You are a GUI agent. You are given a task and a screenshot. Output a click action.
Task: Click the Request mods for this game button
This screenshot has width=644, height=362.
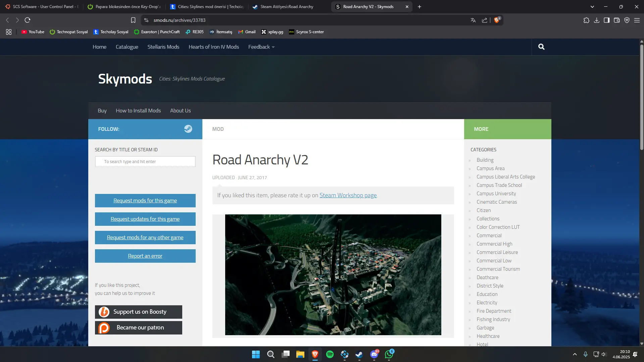pyautogui.click(x=145, y=201)
